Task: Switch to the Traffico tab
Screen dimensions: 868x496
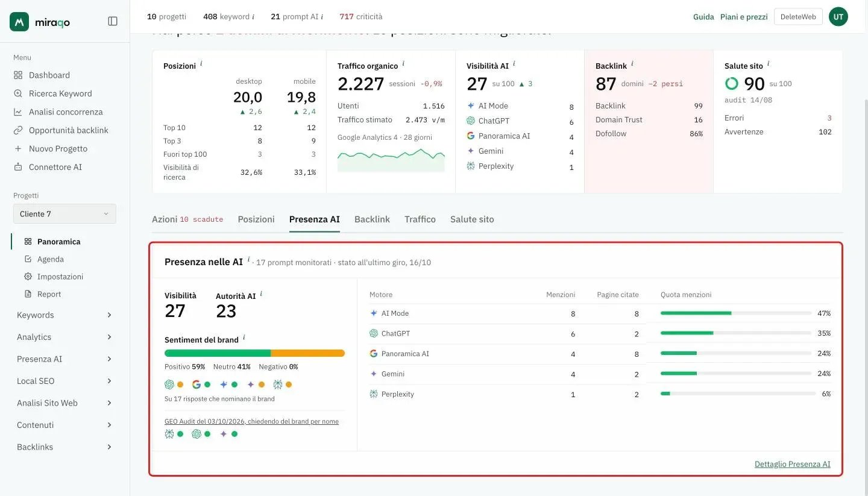Action: [x=420, y=219]
